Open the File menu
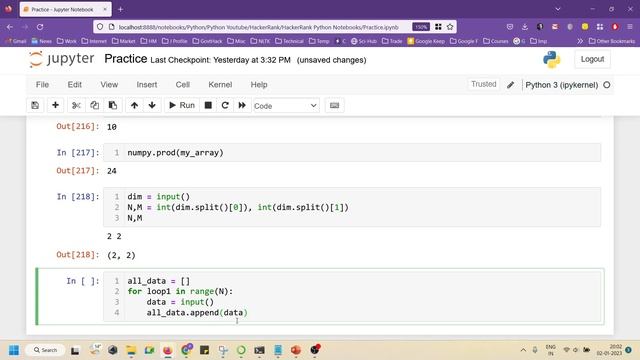640x360 pixels. (42, 84)
